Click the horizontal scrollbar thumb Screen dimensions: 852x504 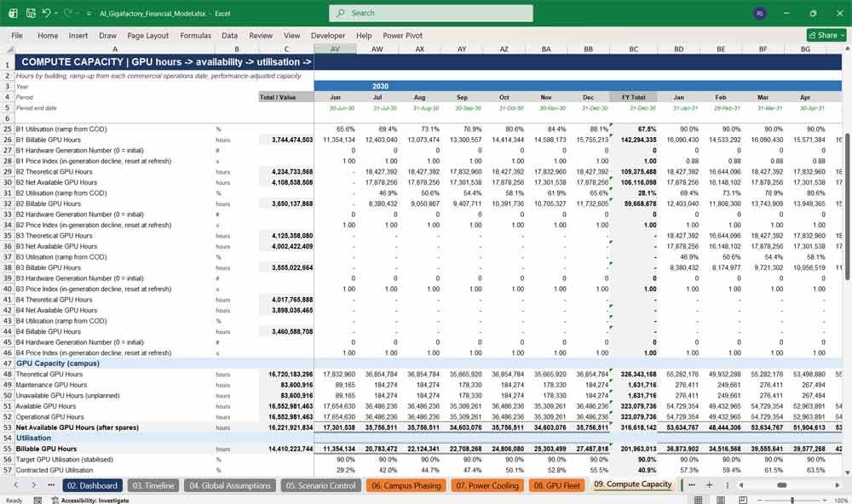pyautogui.click(x=782, y=485)
